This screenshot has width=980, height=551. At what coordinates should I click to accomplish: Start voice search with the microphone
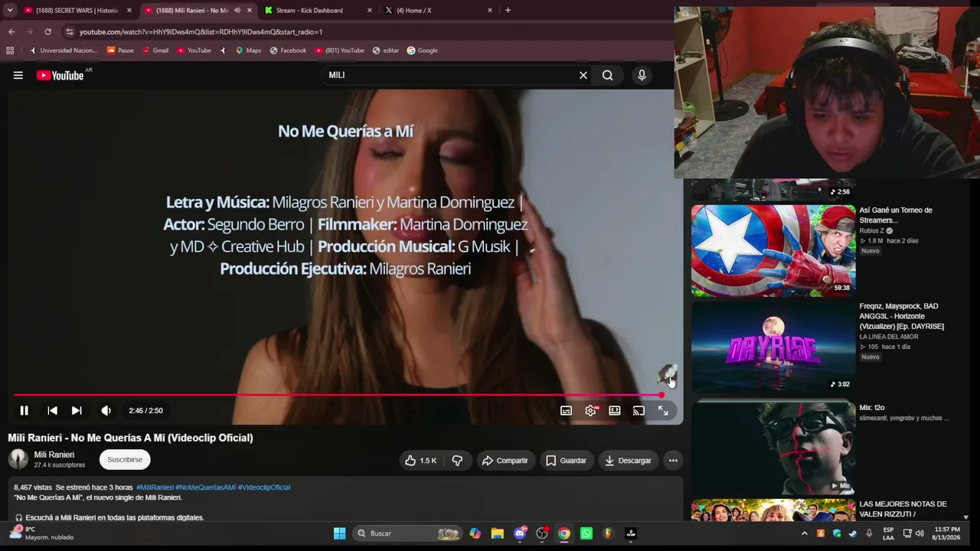pos(642,75)
